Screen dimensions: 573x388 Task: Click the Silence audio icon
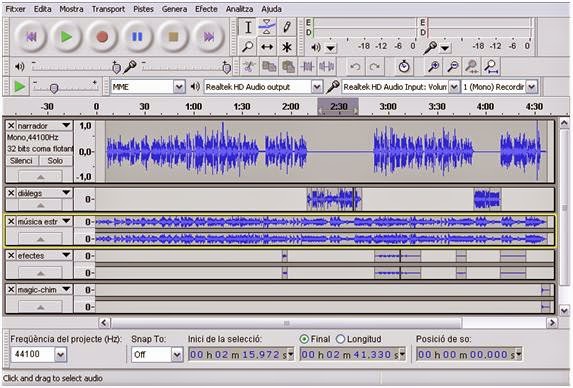326,67
